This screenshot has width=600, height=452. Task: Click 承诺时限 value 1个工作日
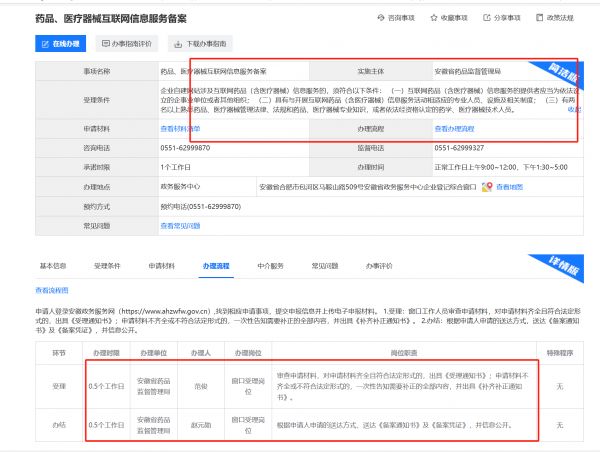[175, 167]
